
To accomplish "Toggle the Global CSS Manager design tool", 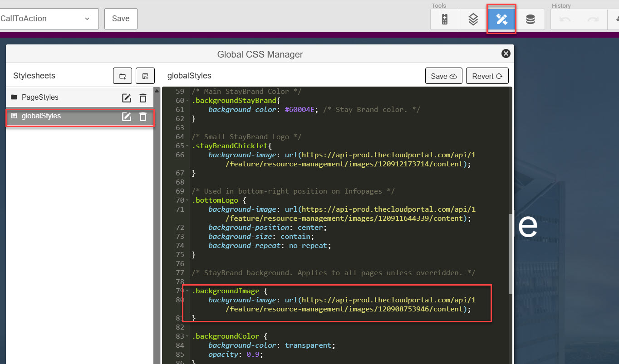I will (x=501, y=19).
